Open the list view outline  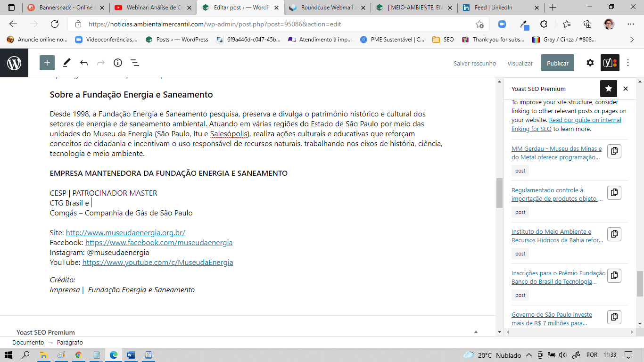tap(134, 63)
